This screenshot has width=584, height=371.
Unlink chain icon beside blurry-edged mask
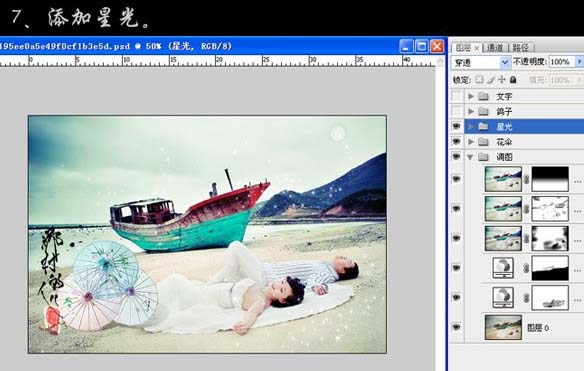point(526,239)
